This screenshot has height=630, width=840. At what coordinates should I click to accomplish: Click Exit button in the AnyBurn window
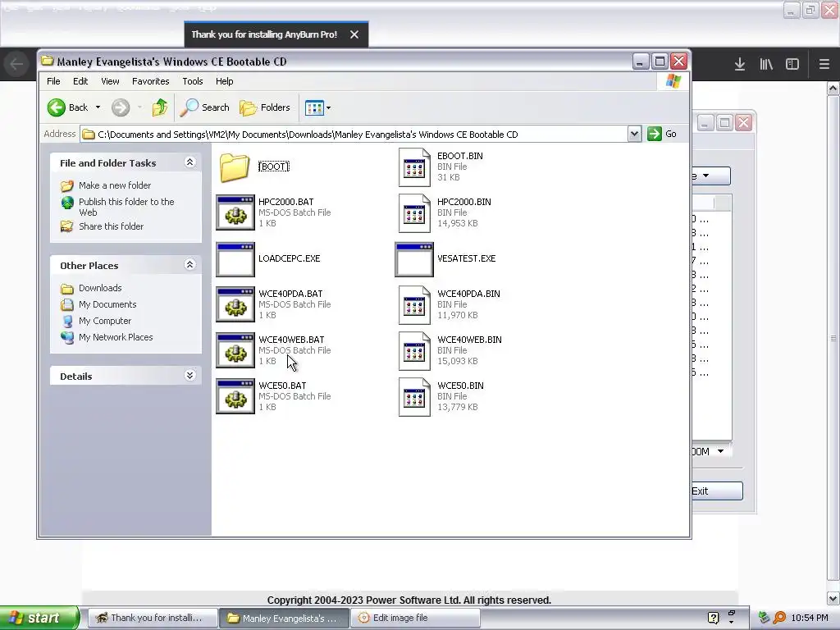(717, 491)
